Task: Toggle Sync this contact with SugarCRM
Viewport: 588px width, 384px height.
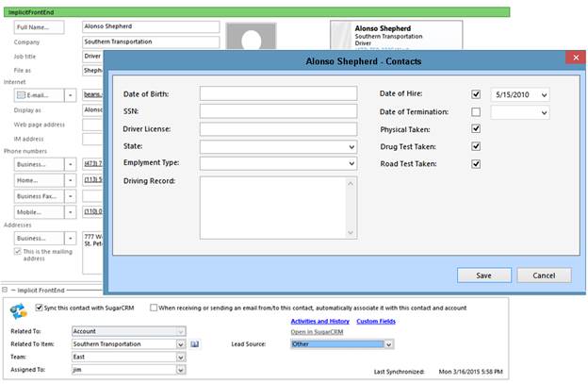Action: pos(39,308)
